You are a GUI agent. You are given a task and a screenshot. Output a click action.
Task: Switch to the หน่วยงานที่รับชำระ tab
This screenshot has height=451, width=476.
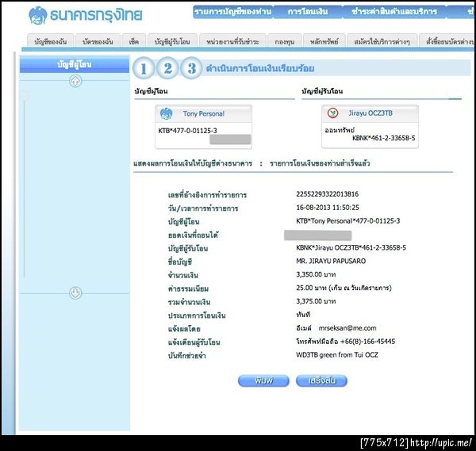click(232, 41)
